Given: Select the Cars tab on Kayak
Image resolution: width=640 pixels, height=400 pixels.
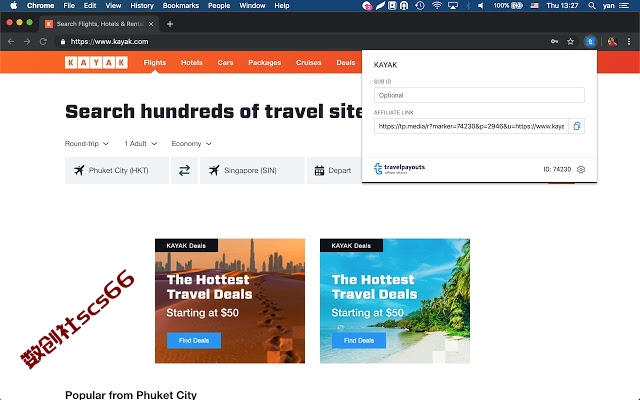Looking at the screenshot, I should [225, 62].
